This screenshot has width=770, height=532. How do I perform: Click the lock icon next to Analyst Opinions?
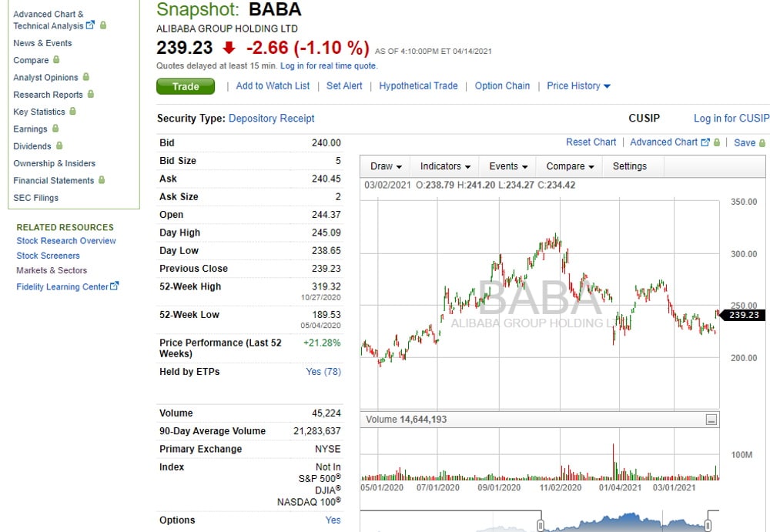click(x=86, y=77)
